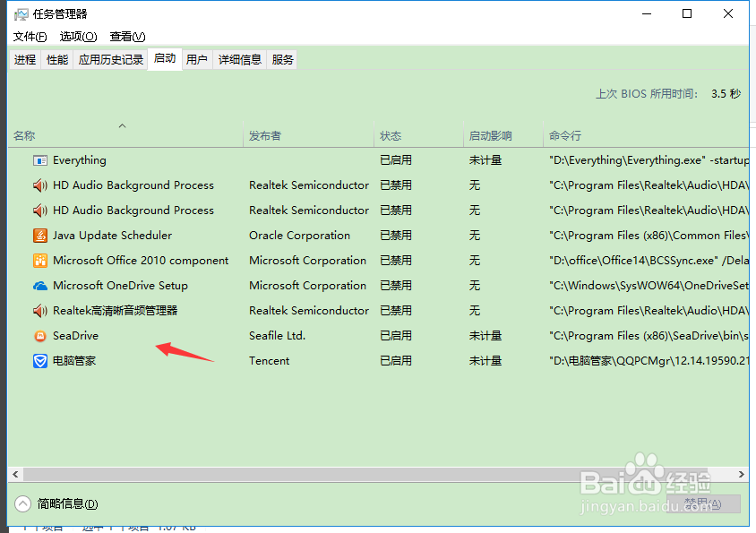Select the Everything row name
This screenshot has height=533, width=756.
80,160
